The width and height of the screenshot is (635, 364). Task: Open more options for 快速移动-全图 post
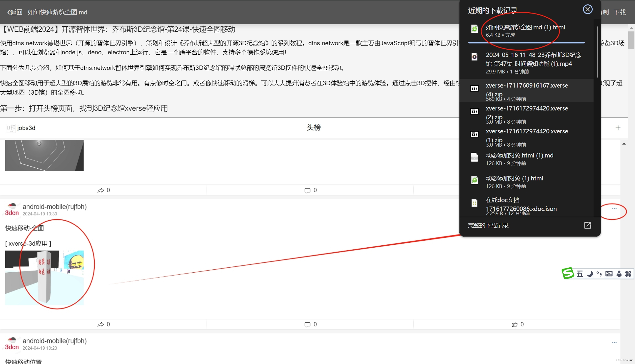point(614,208)
